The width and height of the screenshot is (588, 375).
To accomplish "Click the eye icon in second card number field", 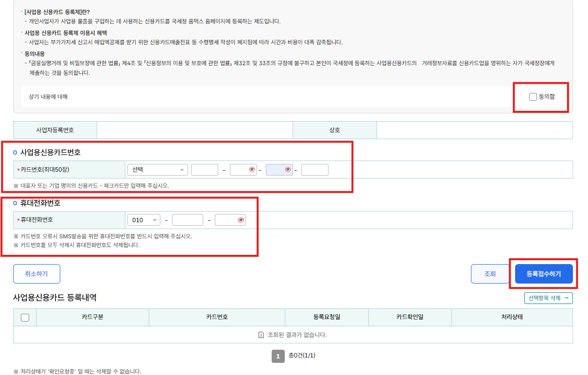I will [x=252, y=170].
